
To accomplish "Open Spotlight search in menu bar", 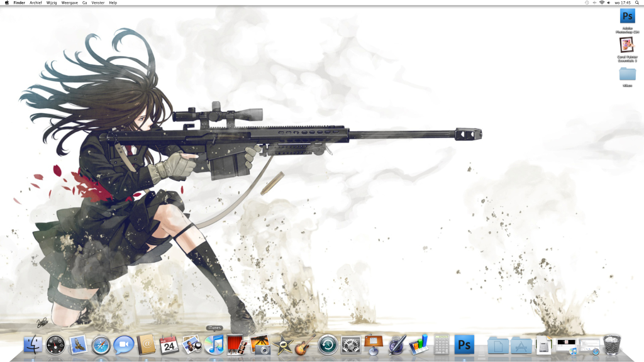I will 637,3.
